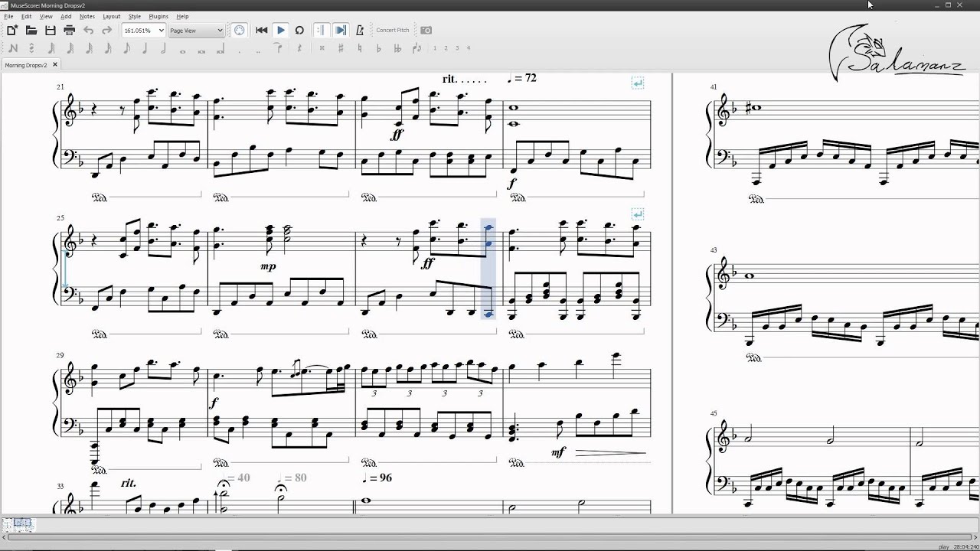
Task: Click the line break marker at measure 28
Action: pyautogui.click(x=637, y=214)
